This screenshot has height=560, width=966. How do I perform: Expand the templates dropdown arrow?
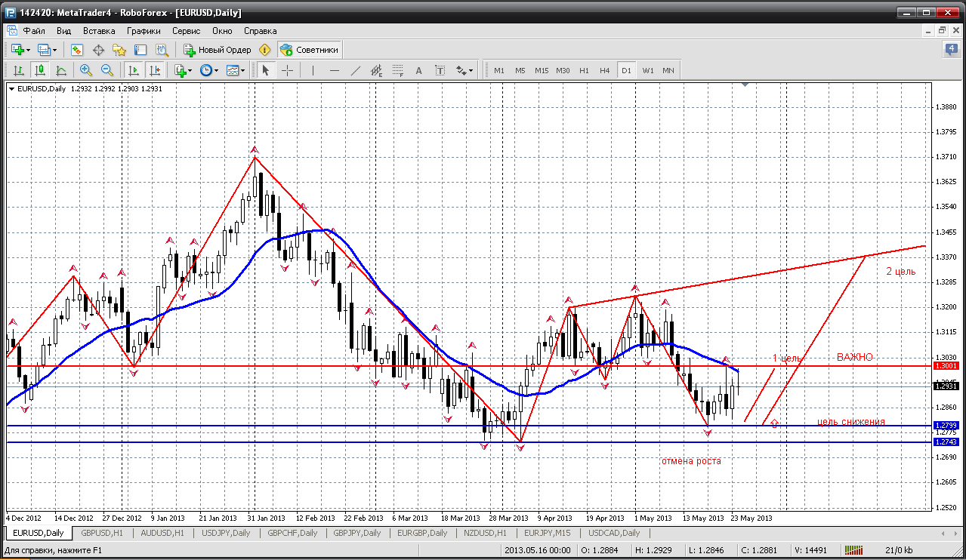click(243, 70)
